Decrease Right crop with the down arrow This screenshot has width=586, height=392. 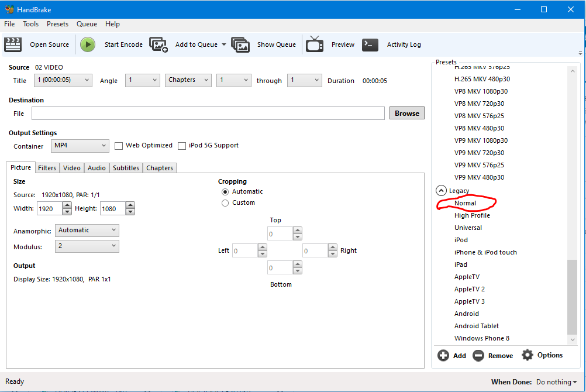333,253
